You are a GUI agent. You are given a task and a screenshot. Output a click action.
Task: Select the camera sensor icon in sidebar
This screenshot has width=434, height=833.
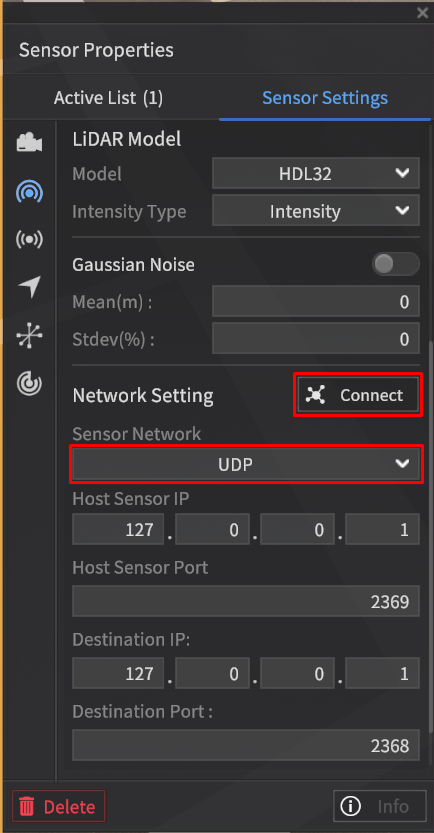29,143
